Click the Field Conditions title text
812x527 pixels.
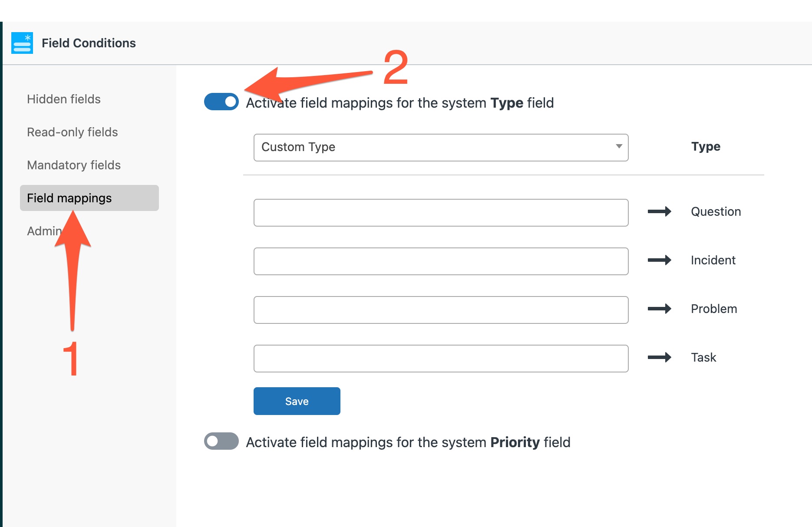pos(89,43)
